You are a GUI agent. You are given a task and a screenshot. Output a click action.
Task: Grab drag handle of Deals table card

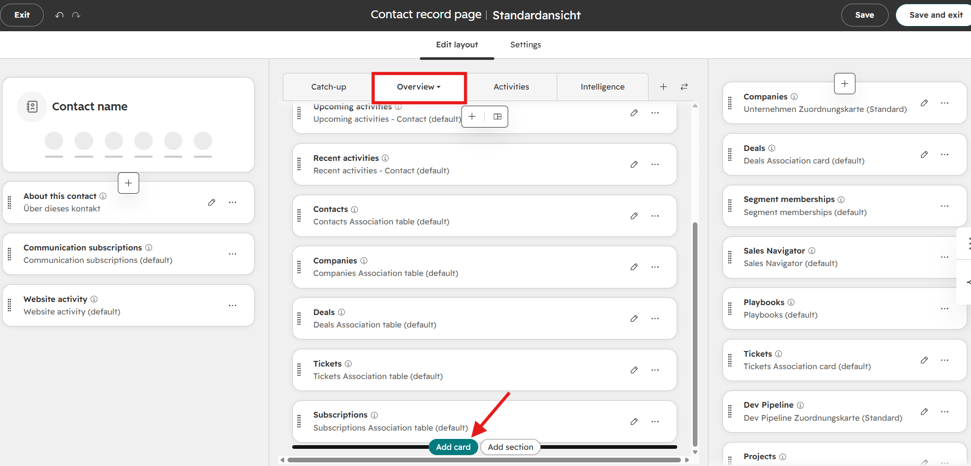[x=298, y=319]
